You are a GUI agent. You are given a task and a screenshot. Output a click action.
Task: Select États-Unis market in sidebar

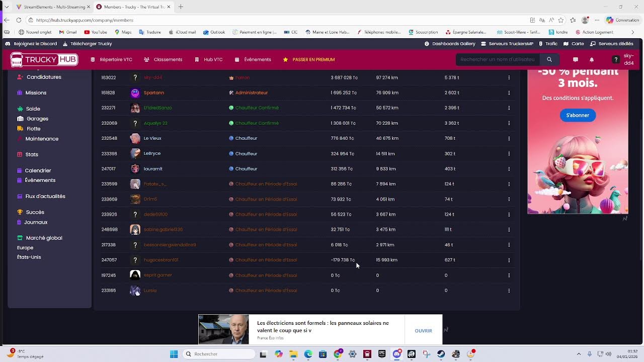tap(29, 257)
